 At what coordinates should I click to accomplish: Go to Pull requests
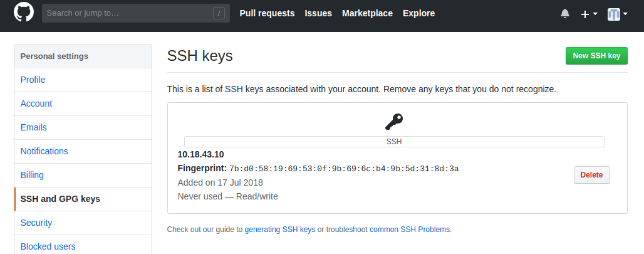(x=267, y=13)
